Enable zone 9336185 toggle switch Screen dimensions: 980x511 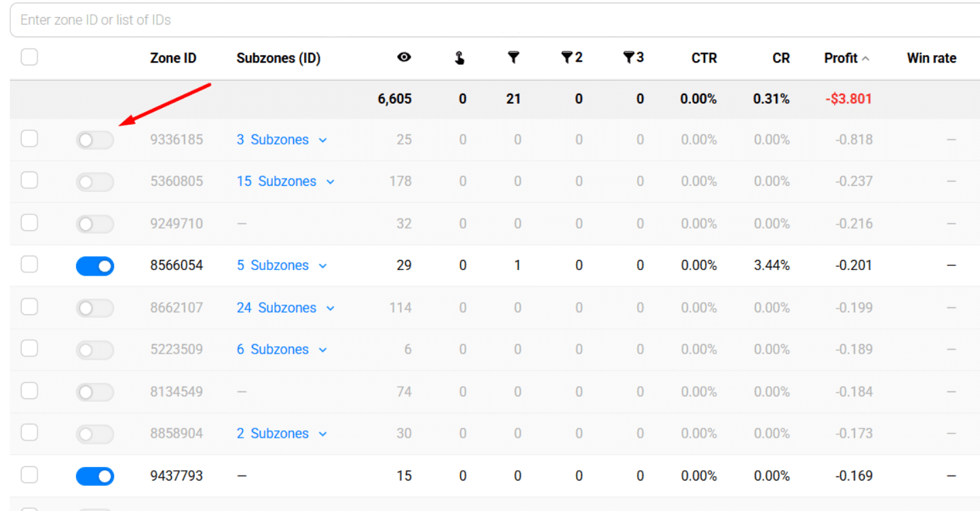[x=94, y=140]
